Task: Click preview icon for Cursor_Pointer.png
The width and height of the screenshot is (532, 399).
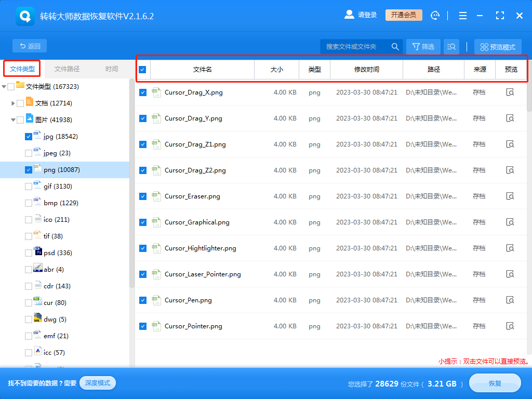Action: pos(510,326)
